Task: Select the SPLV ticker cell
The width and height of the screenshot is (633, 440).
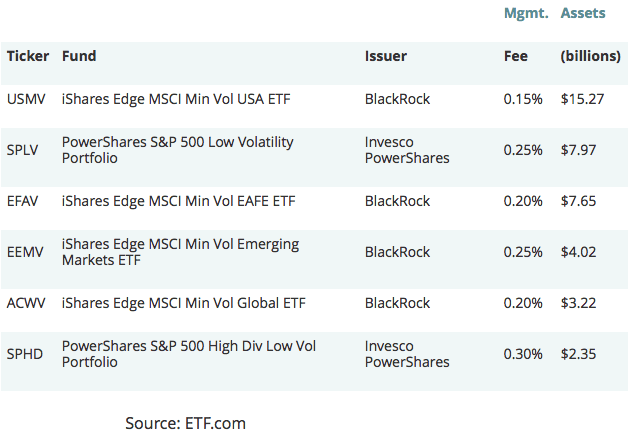Action: [x=24, y=150]
